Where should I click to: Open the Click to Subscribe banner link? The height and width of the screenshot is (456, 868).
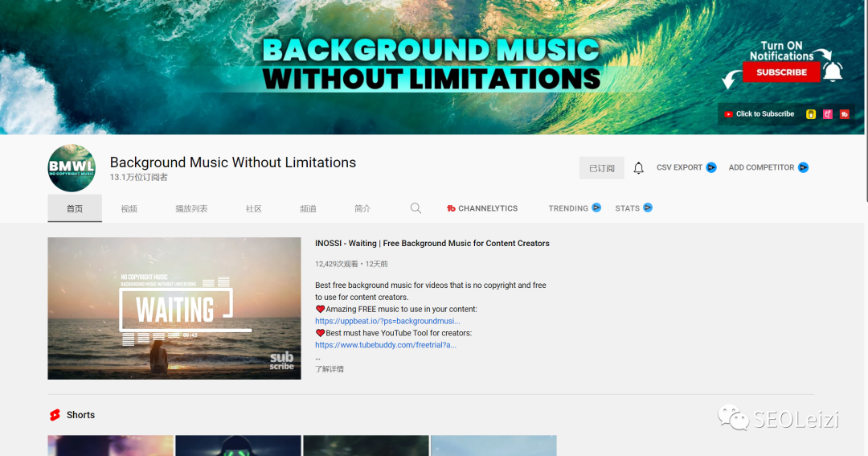click(x=765, y=114)
